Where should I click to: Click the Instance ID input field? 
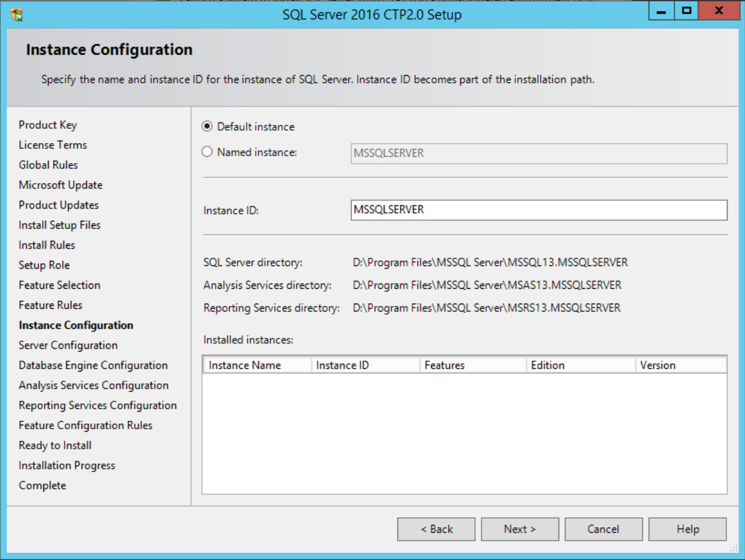539,210
